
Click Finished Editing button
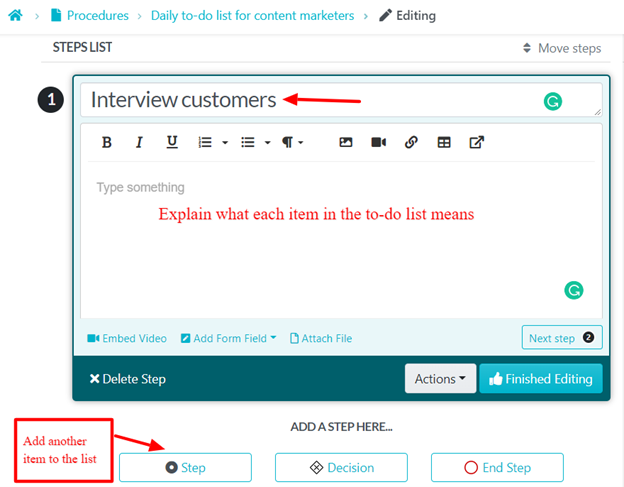click(540, 378)
